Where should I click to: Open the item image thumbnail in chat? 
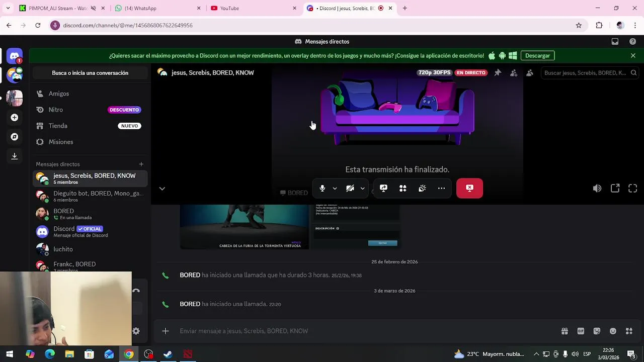(290, 227)
